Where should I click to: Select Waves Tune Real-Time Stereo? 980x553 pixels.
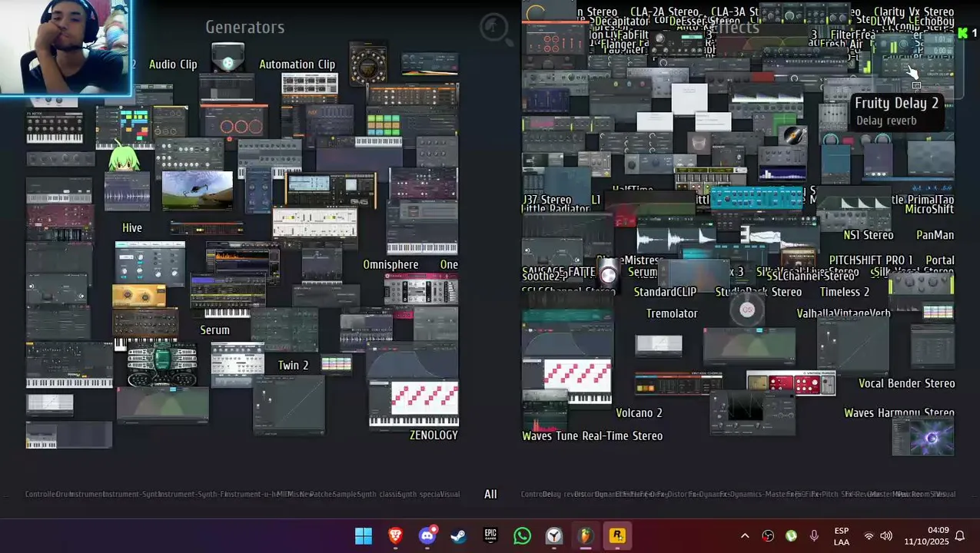(x=592, y=436)
